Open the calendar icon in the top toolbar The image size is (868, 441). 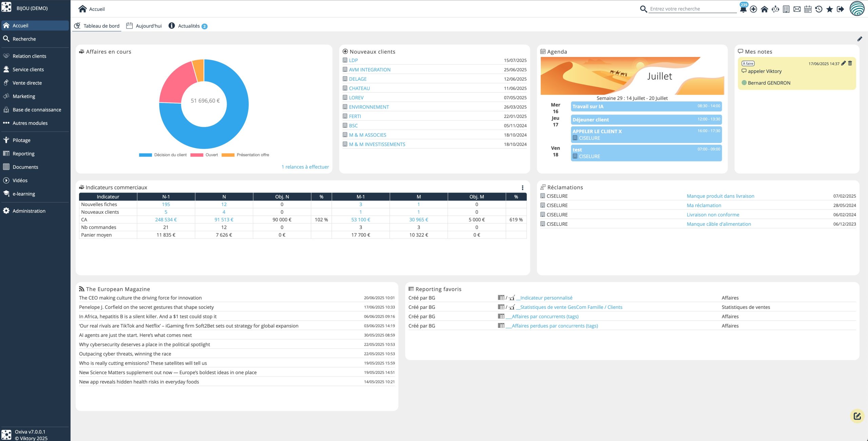[807, 9]
